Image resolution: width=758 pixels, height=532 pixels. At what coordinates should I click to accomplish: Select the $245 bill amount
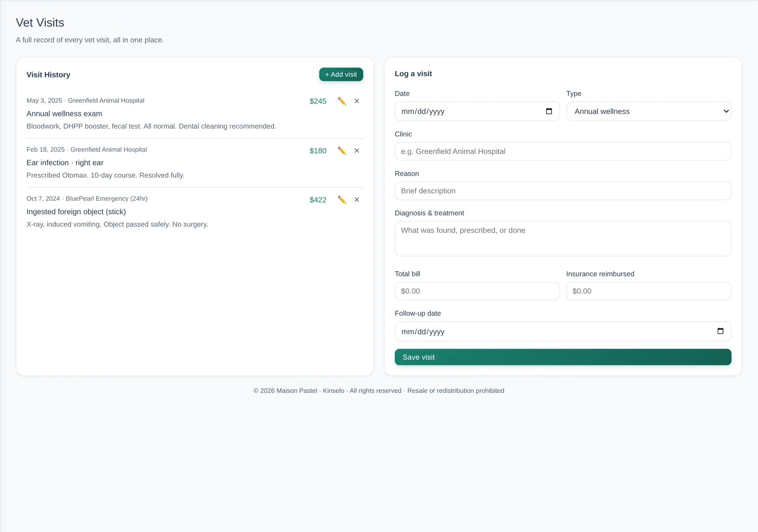318,101
